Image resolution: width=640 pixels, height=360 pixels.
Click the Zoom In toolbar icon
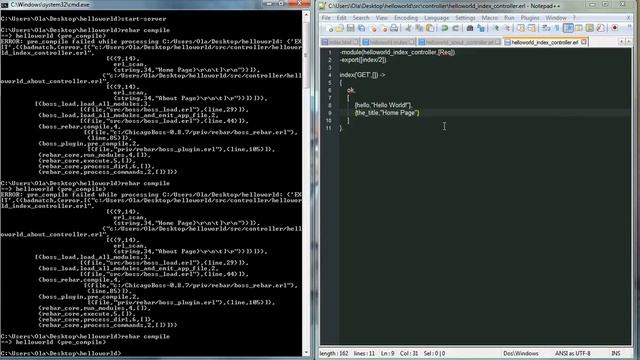496,28
